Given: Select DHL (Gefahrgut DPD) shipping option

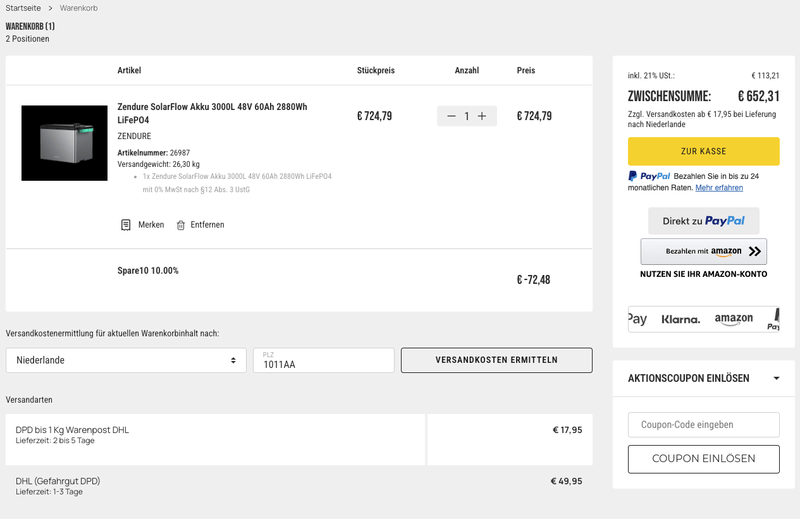Looking at the screenshot, I should pyautogui.click(x=299, y=486).
